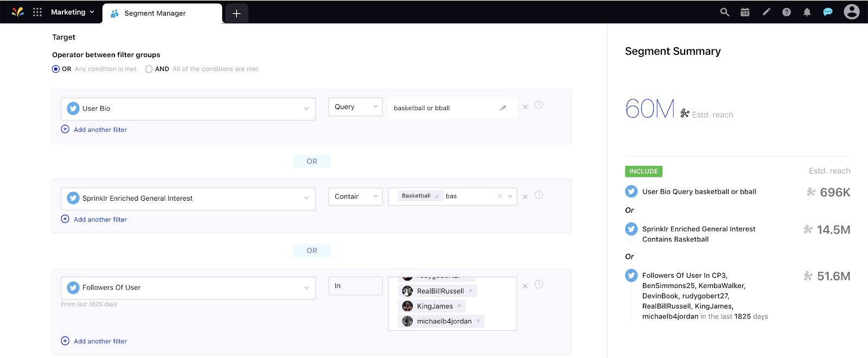Viewport: 868px width, 358px height.
Task: Click the Segment Summary heading
Action: 673,52
